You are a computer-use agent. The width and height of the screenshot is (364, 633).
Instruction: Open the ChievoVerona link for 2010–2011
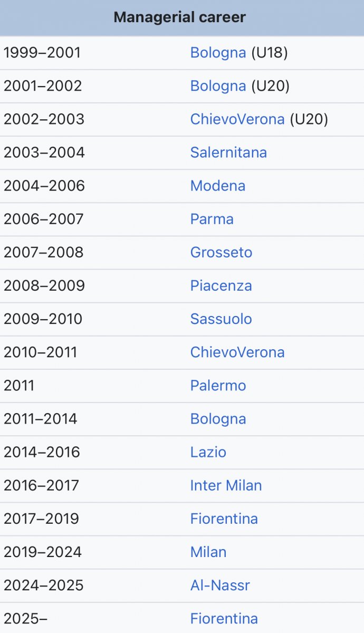pos(237,352)
